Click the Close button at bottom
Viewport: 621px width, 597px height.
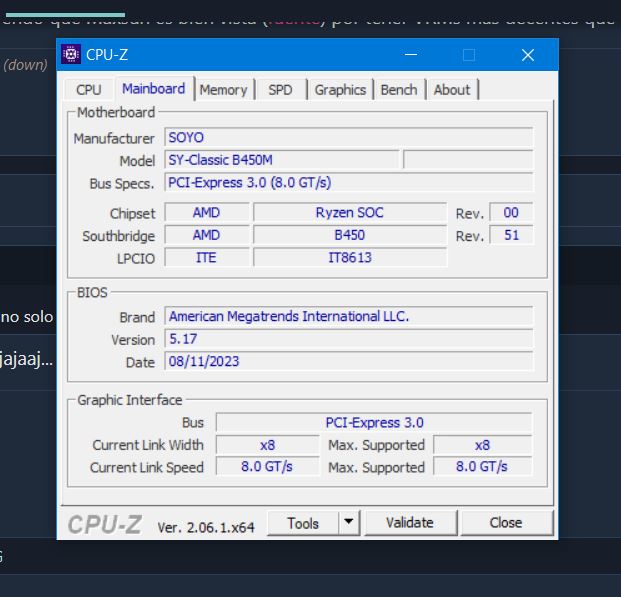tap(506, 522)
